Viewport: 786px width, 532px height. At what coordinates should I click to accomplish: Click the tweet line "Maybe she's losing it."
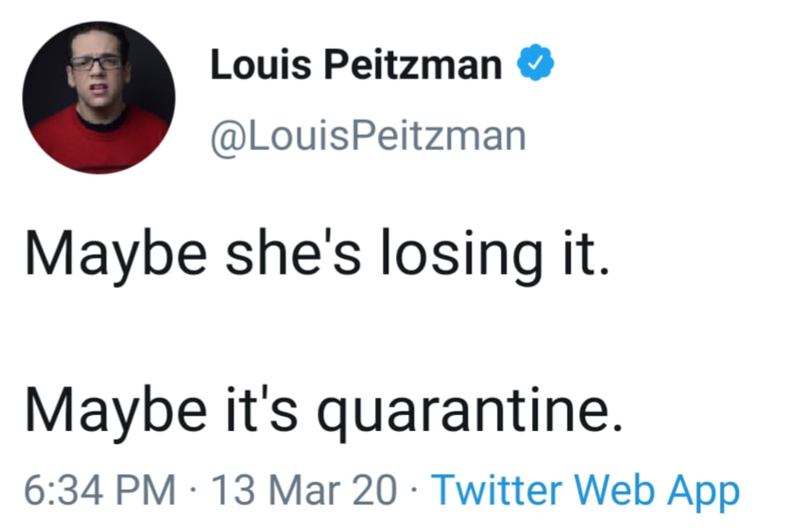[316, 254]
